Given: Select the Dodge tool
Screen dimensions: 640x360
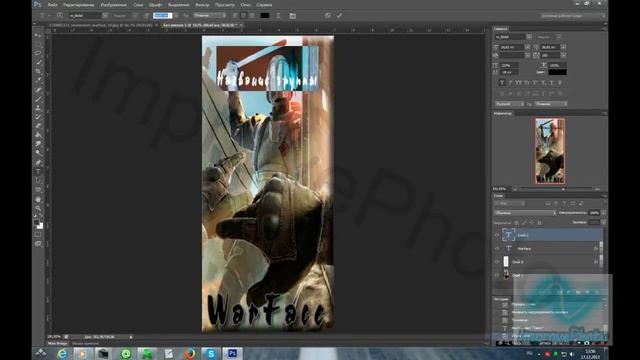Looking at the screenshot, I should point(38,153).
